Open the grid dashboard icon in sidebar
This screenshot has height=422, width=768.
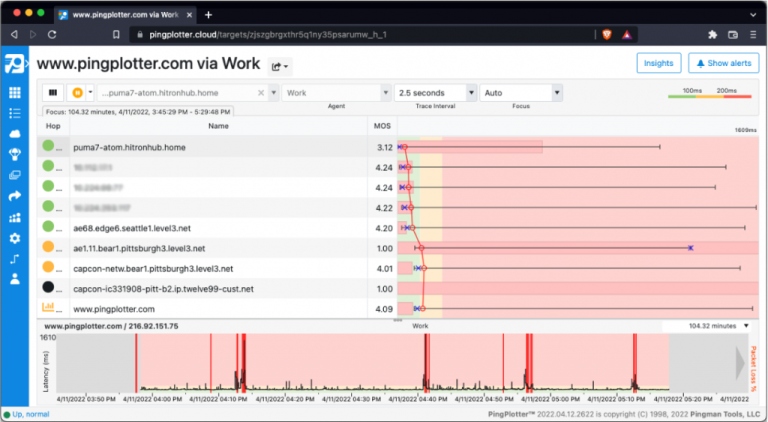tap(15, 92)
